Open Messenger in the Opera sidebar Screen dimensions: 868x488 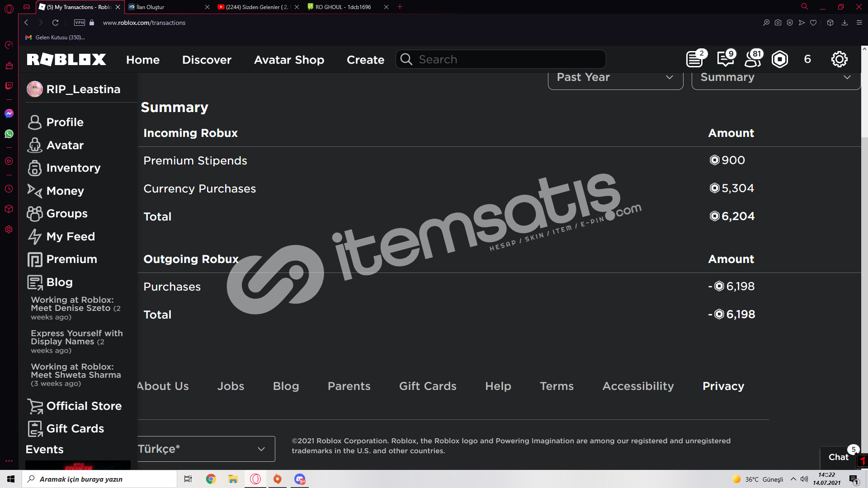coord(9,113)
